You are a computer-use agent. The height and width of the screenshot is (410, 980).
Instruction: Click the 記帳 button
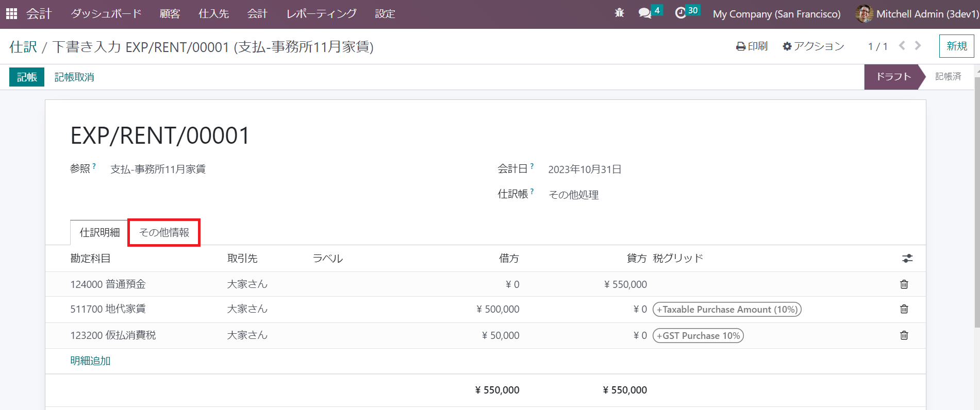coord(27,77)
